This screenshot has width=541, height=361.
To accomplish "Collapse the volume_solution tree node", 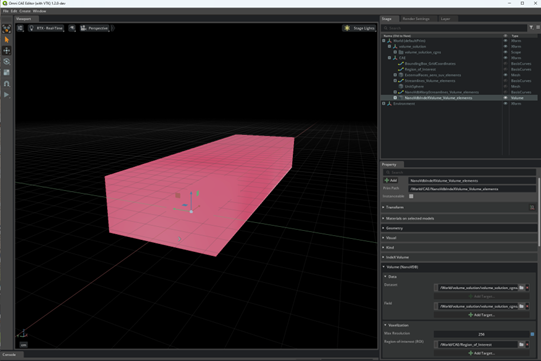I will pos(389,47).
